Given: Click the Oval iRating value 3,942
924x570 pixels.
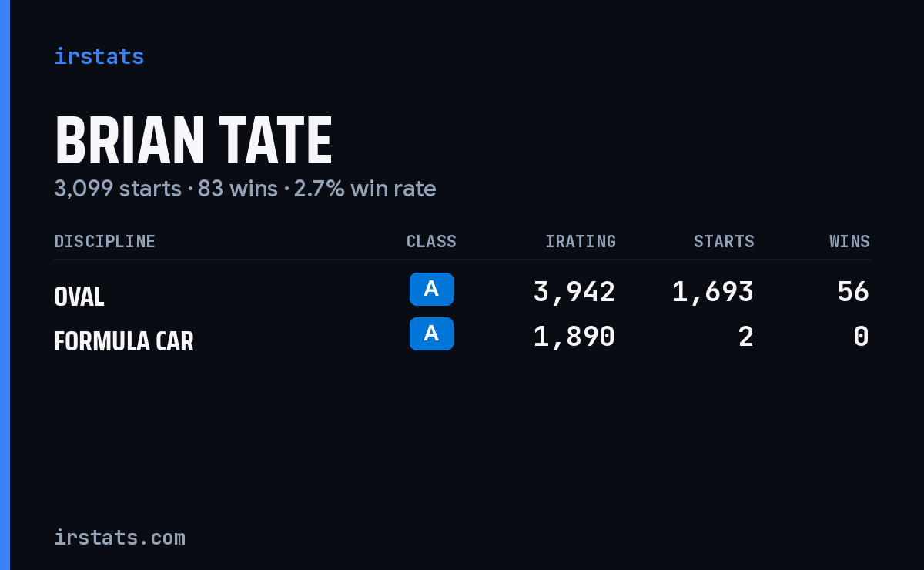Looking at the screenshot, I should [574, 292].
